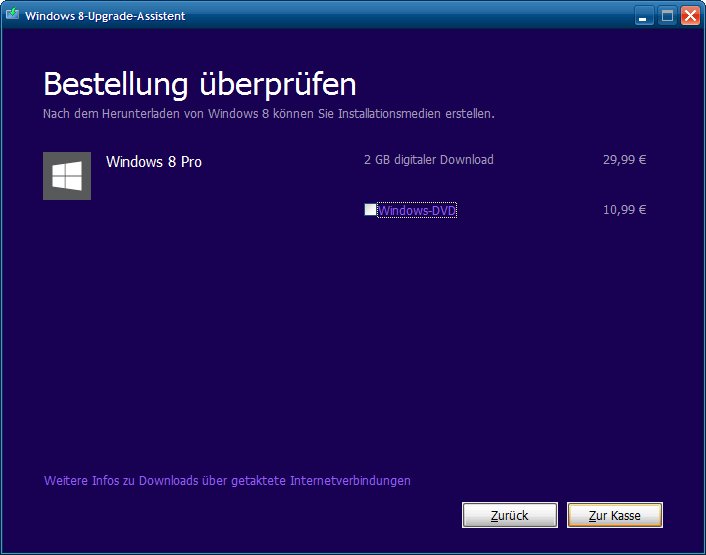Click the 'Nach dem Herunterladen' subtitle text
The height and width of the screenshot is (555, 706).
(x=269, y=114)
